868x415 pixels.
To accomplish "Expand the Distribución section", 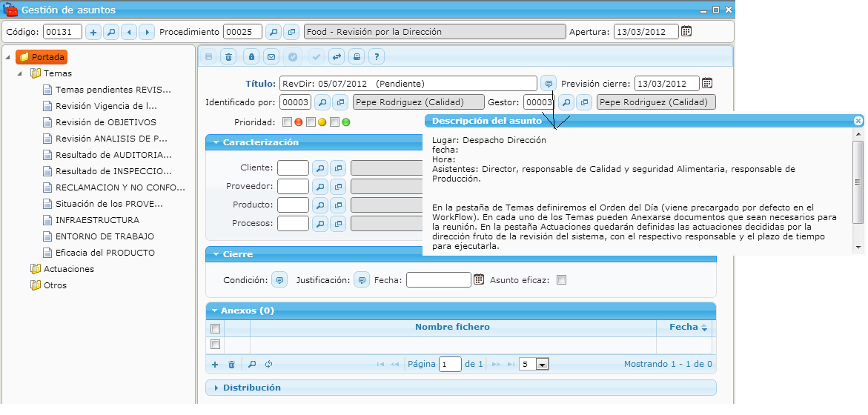I will [x=216, y=388].
